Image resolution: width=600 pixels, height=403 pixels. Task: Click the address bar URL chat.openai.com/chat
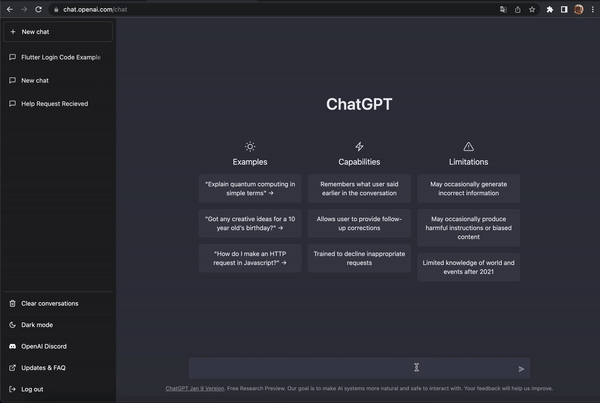click(95, 10)
